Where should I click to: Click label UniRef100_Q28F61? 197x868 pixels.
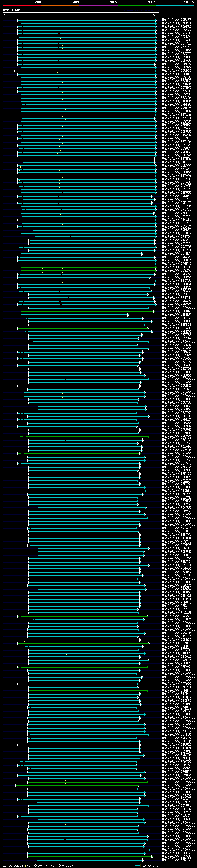176,853
